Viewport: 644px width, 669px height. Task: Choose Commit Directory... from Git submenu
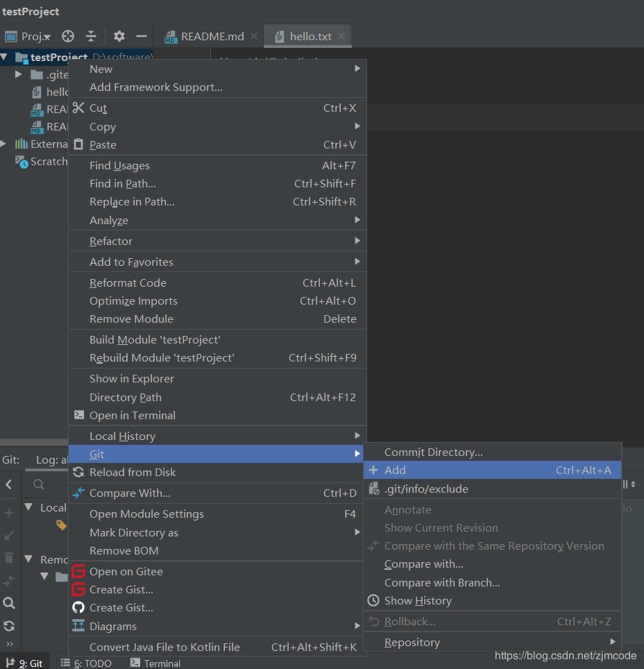pos(433,452)
